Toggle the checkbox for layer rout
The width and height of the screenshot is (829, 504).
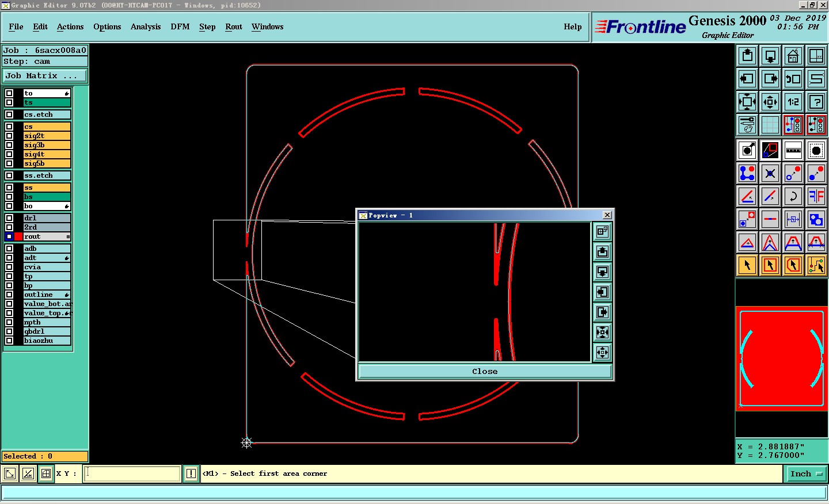coord(9,236)
